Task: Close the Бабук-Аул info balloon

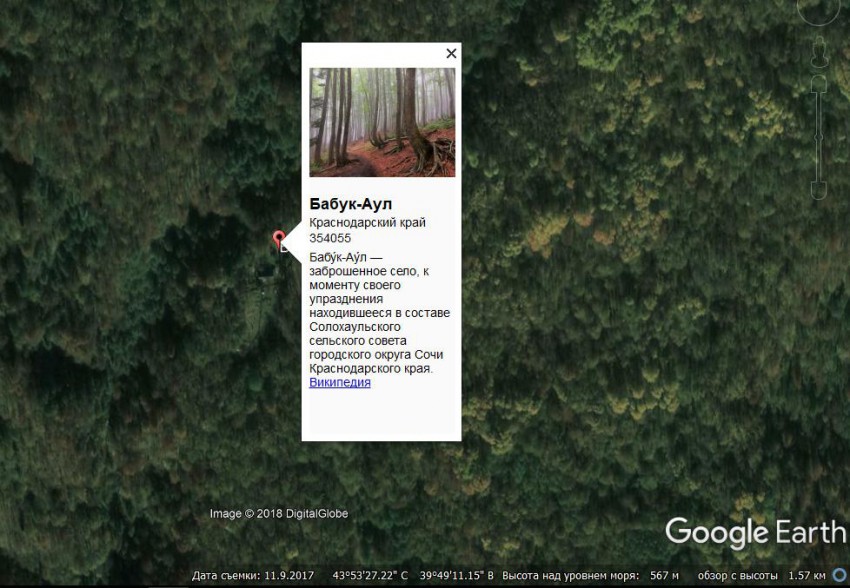Action: click(x=451, y=53)
